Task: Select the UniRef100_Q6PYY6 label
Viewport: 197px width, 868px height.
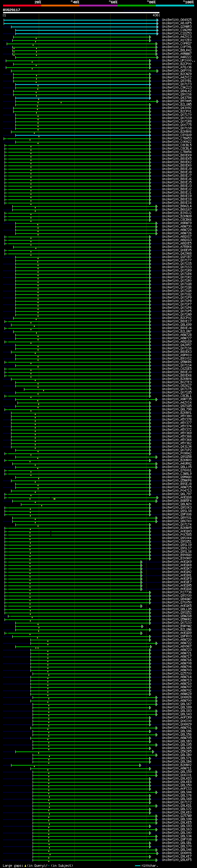Action: tap(177, 71)
